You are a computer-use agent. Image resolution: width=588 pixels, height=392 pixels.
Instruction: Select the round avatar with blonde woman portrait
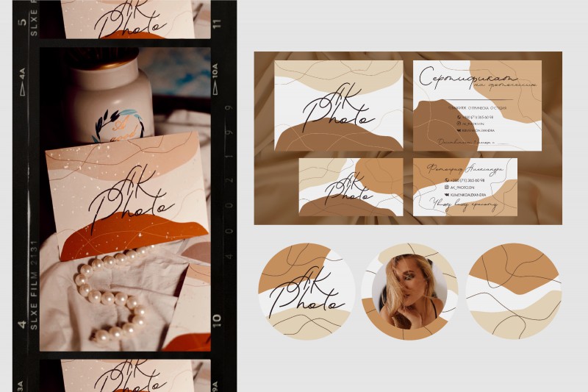click(x=410, y=291)
